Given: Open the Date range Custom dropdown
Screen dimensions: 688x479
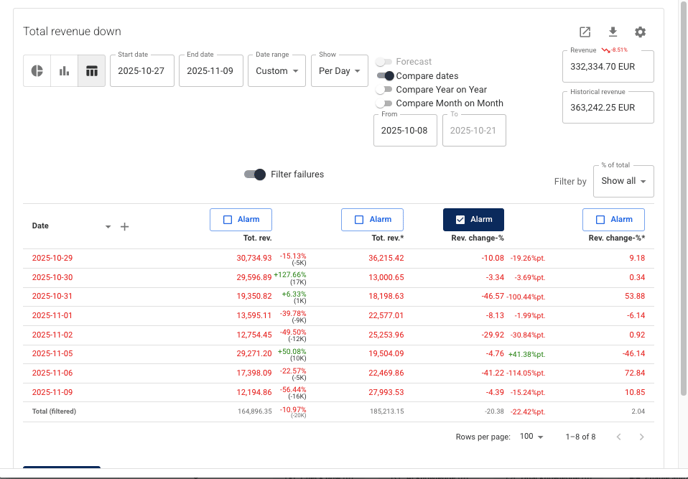Looking at the screenshot, I should coord(276,71).
